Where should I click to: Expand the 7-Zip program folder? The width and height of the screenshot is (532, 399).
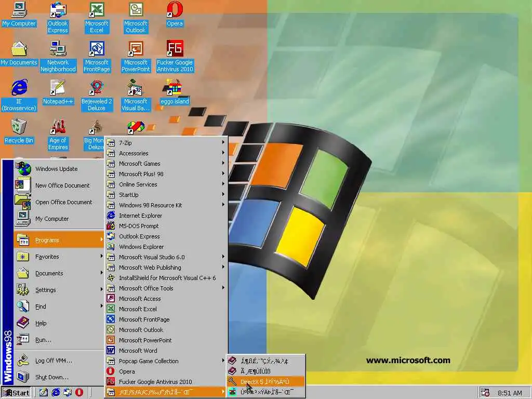coord(166,143)
